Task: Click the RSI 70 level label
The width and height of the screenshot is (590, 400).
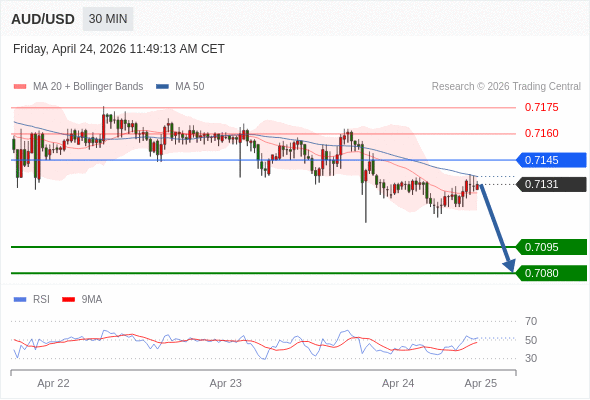Action: pyautogui.click(x=531, y=321)
